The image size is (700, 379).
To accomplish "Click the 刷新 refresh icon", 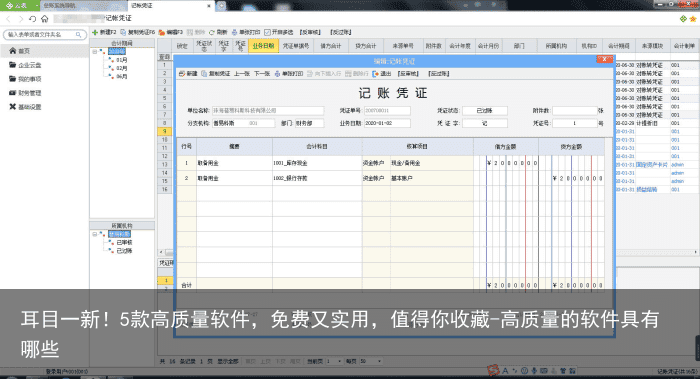I will point(212,33).
